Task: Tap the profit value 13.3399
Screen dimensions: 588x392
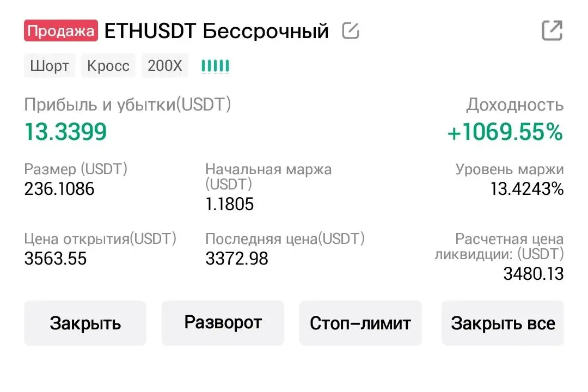Action: 66,132
